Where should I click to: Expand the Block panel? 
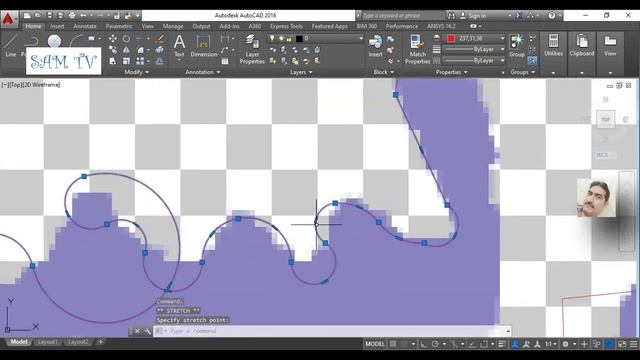pyautogui.click(x=384, y=72)
